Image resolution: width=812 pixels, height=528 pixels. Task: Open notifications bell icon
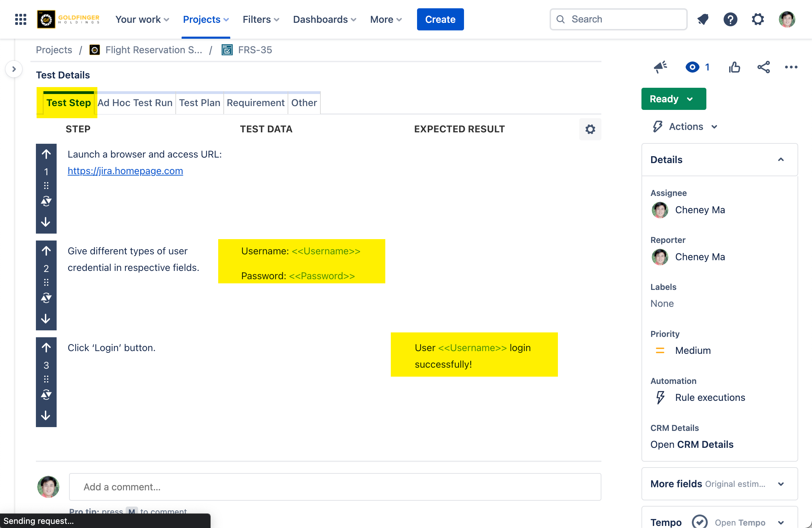click(703, 19)
